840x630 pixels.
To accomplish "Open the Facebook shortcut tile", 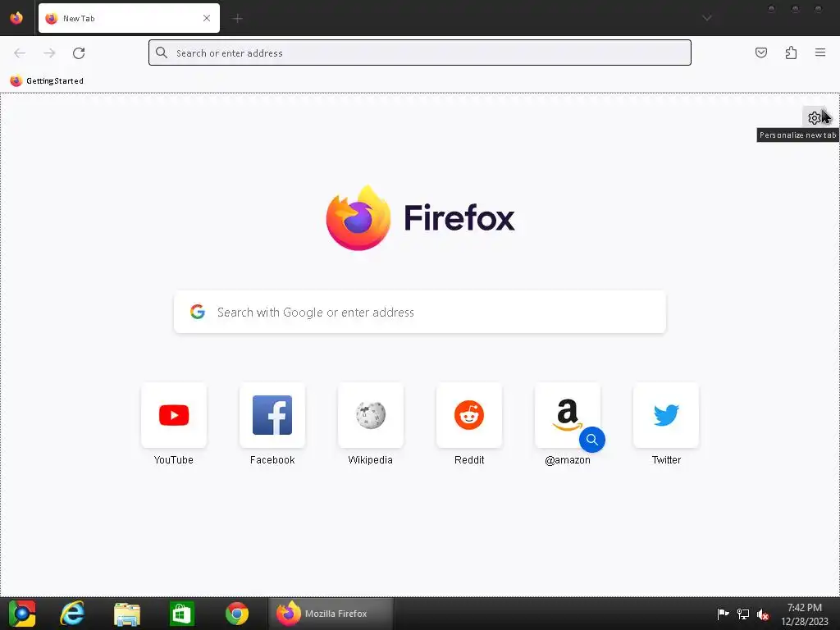I will [x=272, y=415].
